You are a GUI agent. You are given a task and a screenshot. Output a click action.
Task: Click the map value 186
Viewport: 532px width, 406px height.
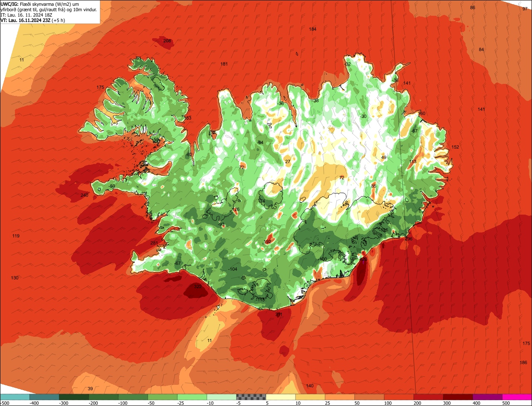[x=523, y=362]
